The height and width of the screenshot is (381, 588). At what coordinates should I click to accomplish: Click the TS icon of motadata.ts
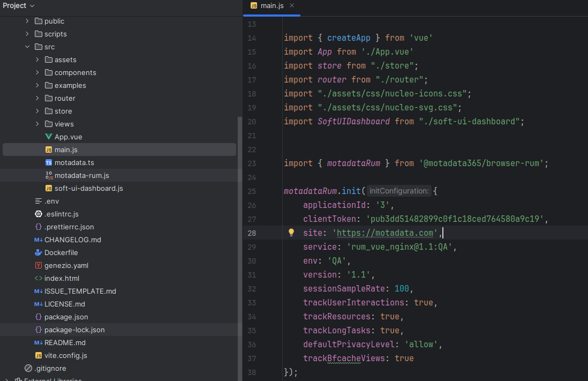[49, 162]
